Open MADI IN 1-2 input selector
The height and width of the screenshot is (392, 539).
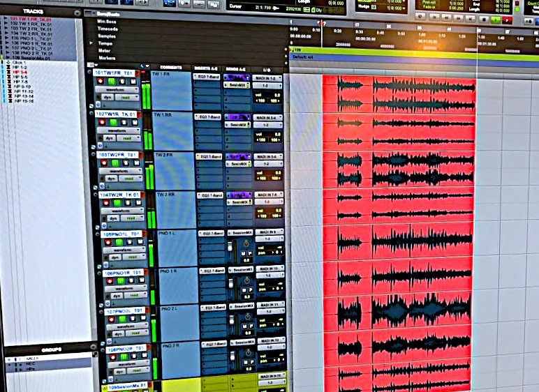click(267, 77)
